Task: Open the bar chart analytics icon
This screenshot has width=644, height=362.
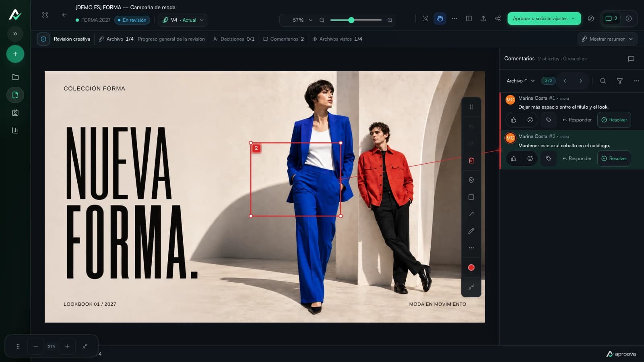Action: pyautogui.click(x=15, y=130)
